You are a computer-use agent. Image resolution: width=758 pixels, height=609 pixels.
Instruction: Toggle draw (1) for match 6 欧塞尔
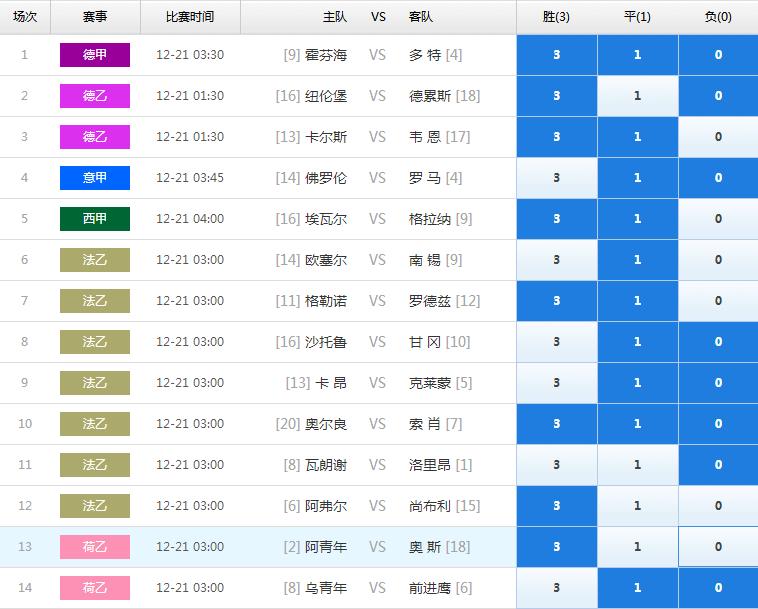click(638, 260)
